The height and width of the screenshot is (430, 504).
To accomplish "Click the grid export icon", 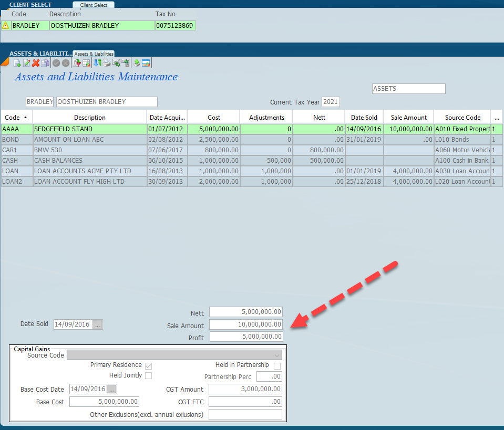I will click(86, 64).
